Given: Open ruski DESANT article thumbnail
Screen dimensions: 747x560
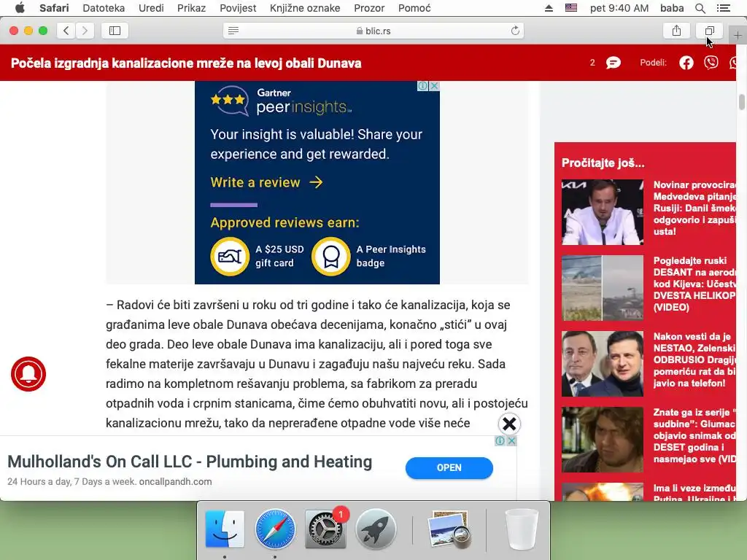Looking at the screenshot, I should click(x=602, y=287).
